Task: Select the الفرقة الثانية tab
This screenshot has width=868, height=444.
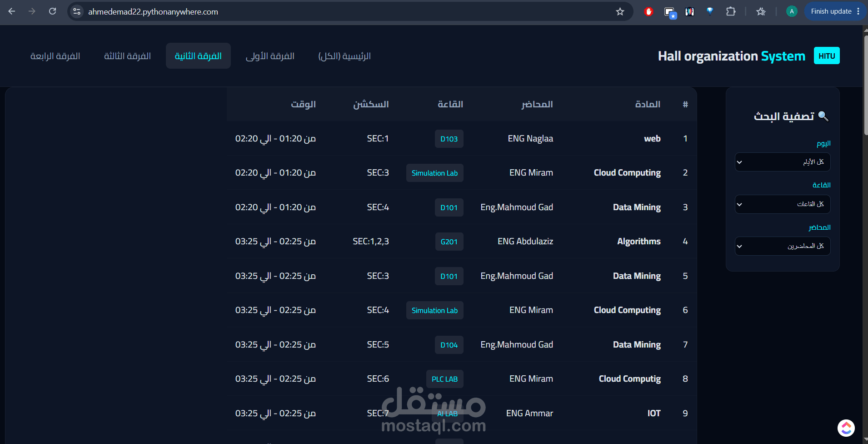Action: pos(198,56)
